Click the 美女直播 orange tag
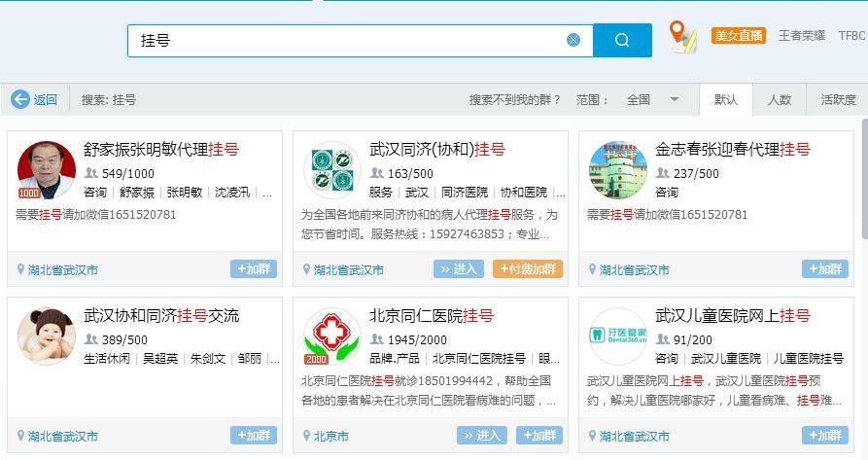The image size is (868, 460). click(739, 36)
